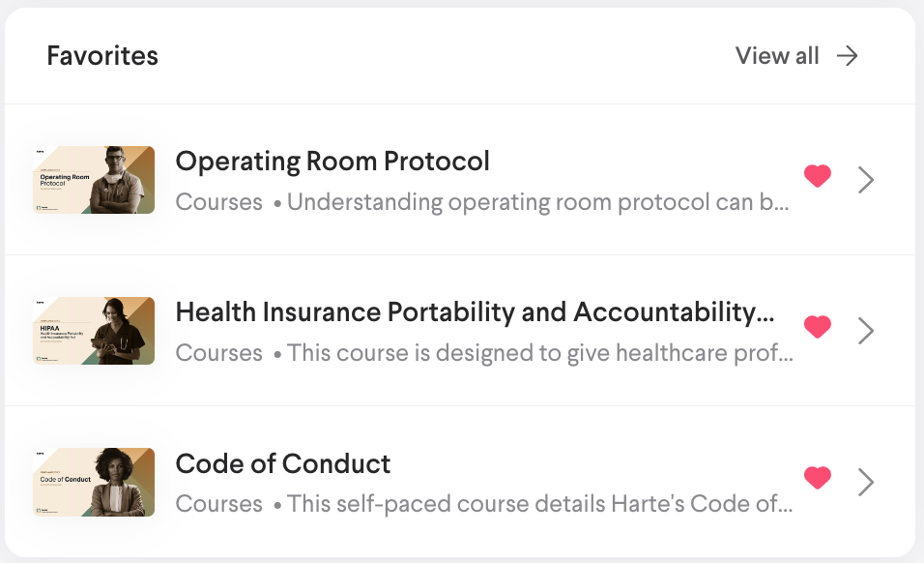
Task: Open the Operating Room Protocol thumbnail image
Action: click(x=94, y=180)
